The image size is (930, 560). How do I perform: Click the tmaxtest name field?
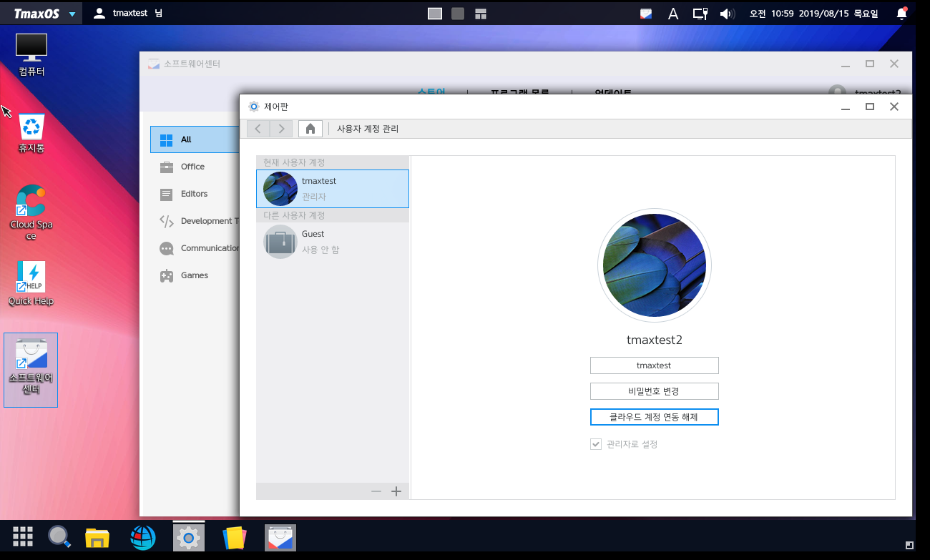(654, 365)
